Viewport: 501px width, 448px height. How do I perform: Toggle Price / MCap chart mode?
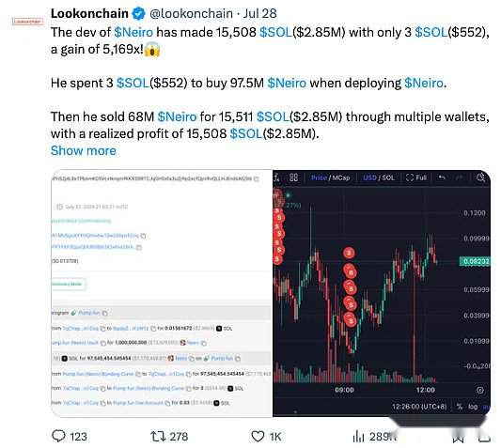(x=330, y=178)
